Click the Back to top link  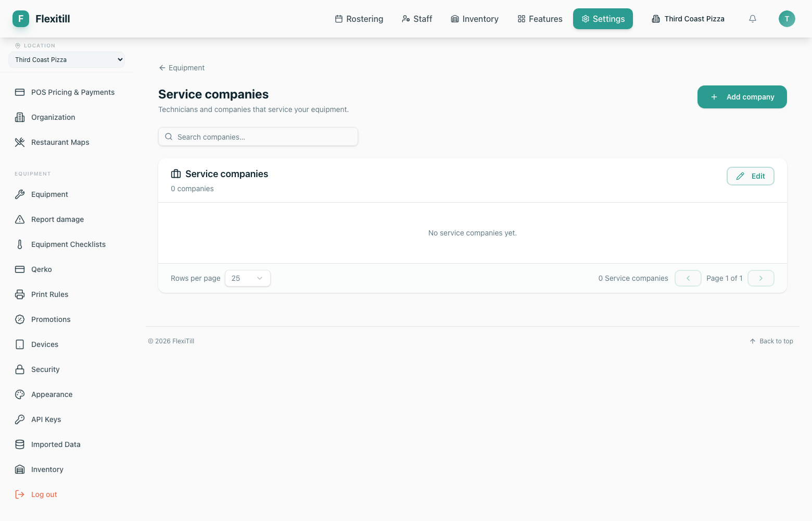(x=771, y=341)
